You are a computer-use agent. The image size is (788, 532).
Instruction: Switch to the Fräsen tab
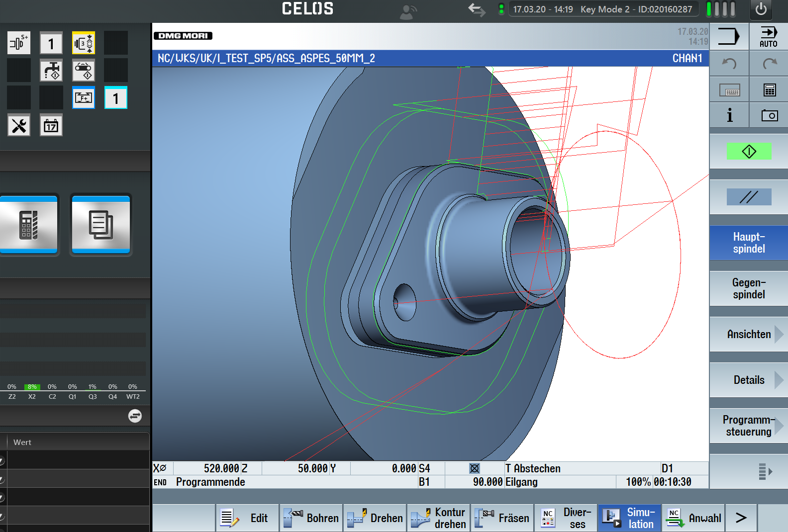coord(502,518)
